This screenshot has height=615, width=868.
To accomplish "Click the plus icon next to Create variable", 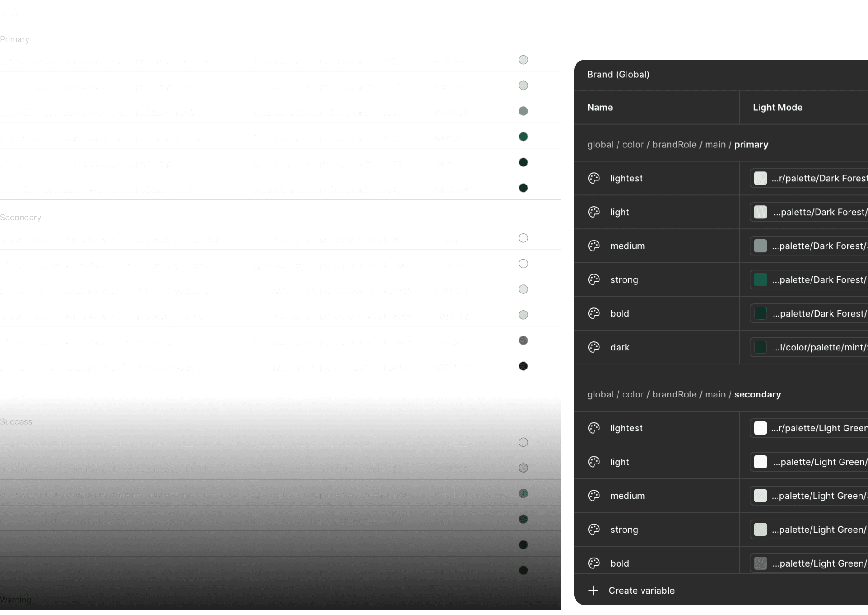I will tap(593, 591).
